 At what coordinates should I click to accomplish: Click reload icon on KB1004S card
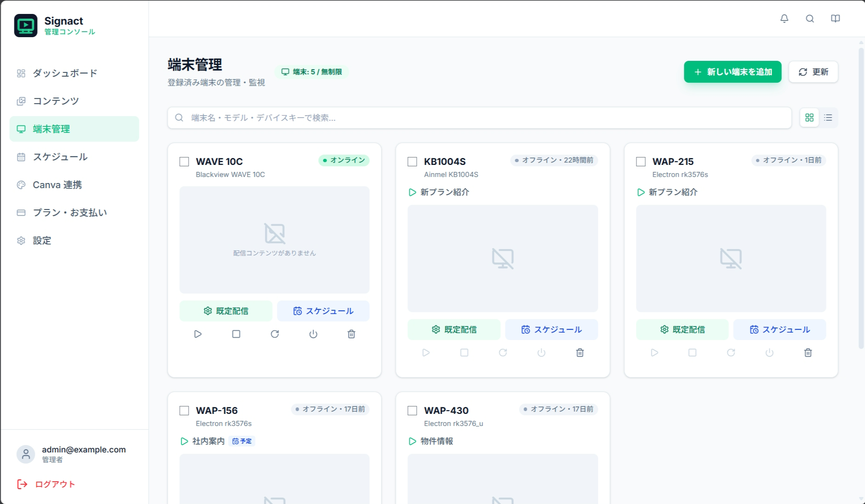pyautogui.click(x=503, y=353)
